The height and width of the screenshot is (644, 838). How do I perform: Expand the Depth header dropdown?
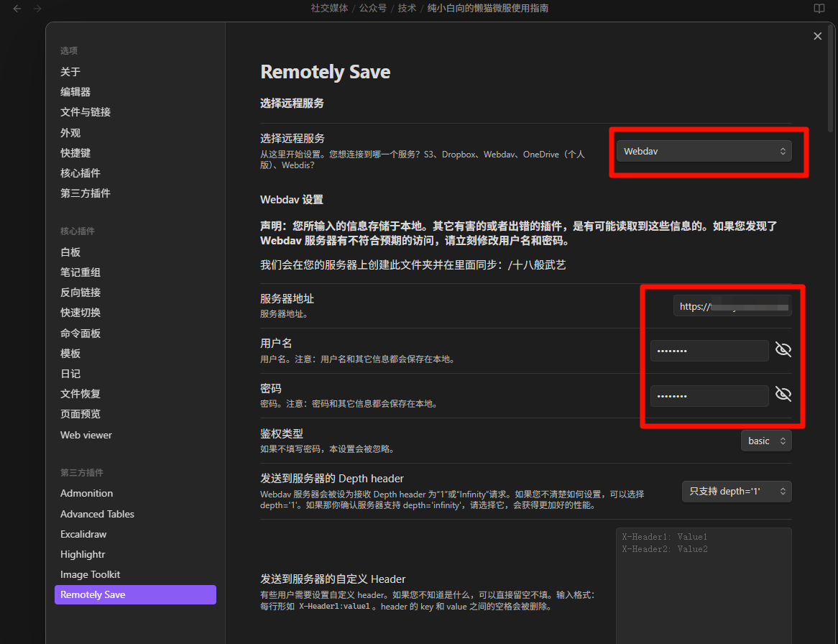[737, 491]
